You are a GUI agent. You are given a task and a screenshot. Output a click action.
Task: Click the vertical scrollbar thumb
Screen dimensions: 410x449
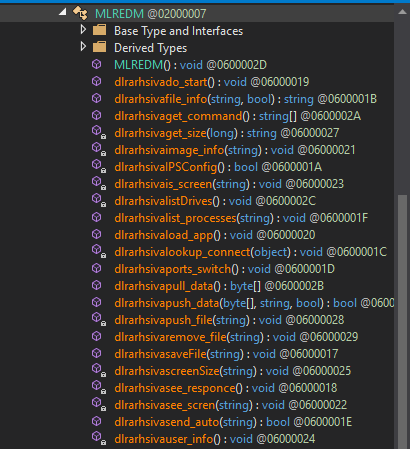[x=402, y=322]
